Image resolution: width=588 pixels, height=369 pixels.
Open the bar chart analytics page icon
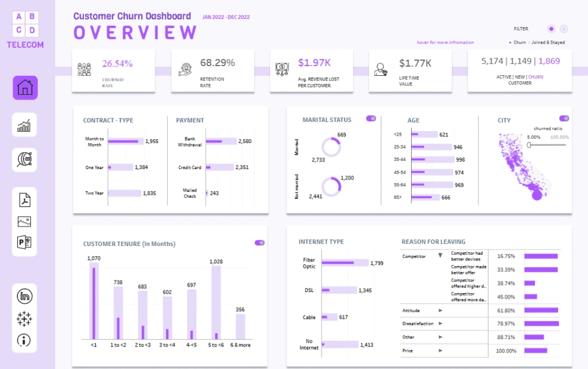(x=25, y=125)
